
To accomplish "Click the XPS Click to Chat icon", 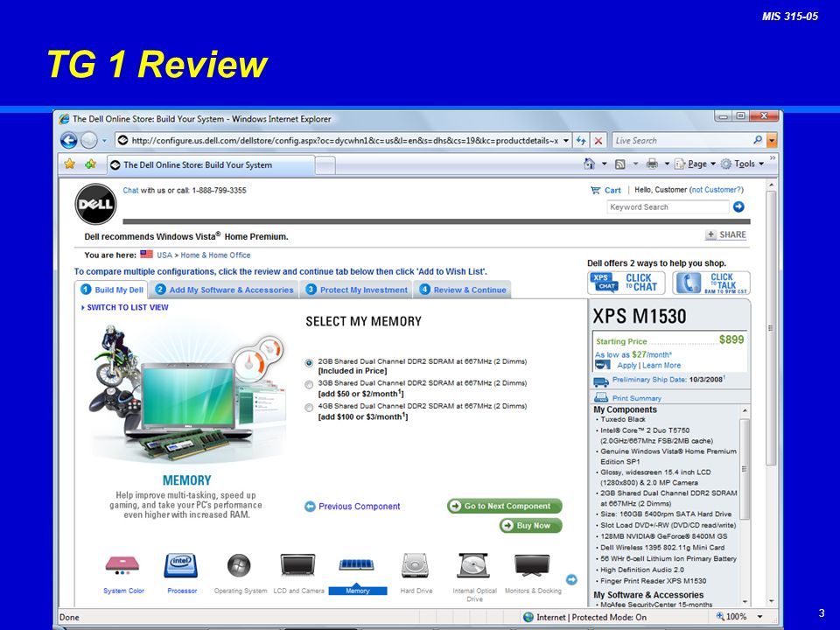I will coord(626,283).
